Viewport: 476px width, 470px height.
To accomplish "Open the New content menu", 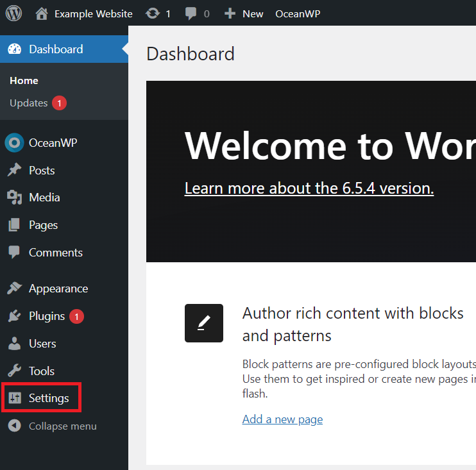I will click(x=253, y=14).
